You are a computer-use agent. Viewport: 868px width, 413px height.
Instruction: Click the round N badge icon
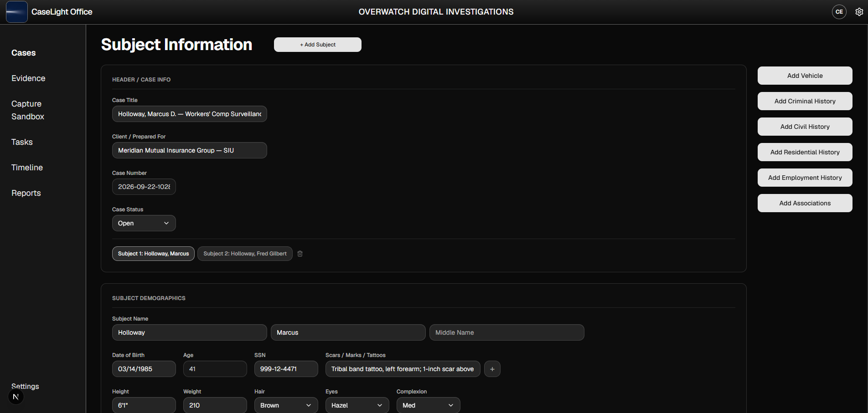coord(16,397)
